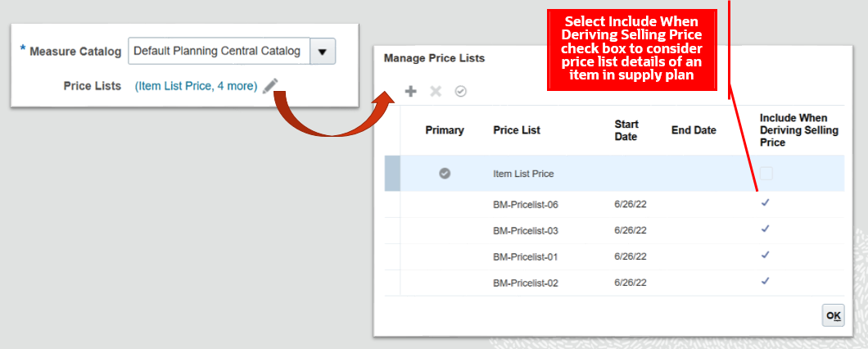Toggle the Include checkmark for BM-Pricelist-03

click(x=766, y=229)
